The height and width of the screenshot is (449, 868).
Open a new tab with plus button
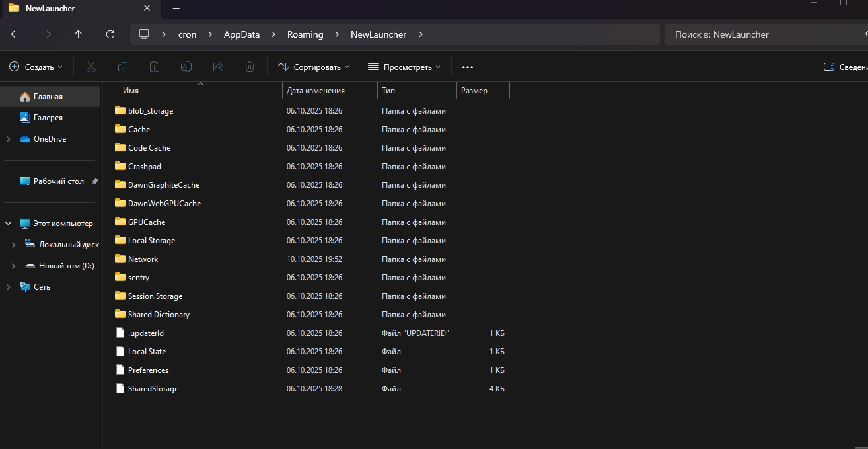[176, 9]
